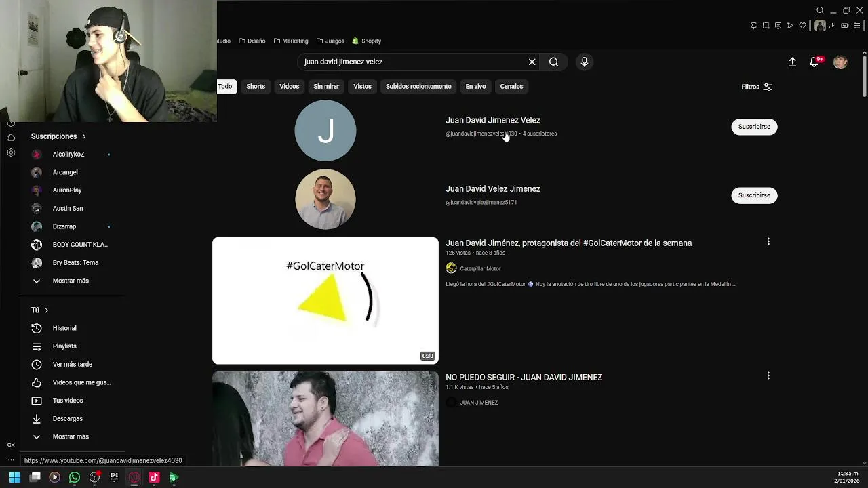Screen dimensions: 868x488
Task: Open options menu for GolCaterMotor video
Action: 768,241
